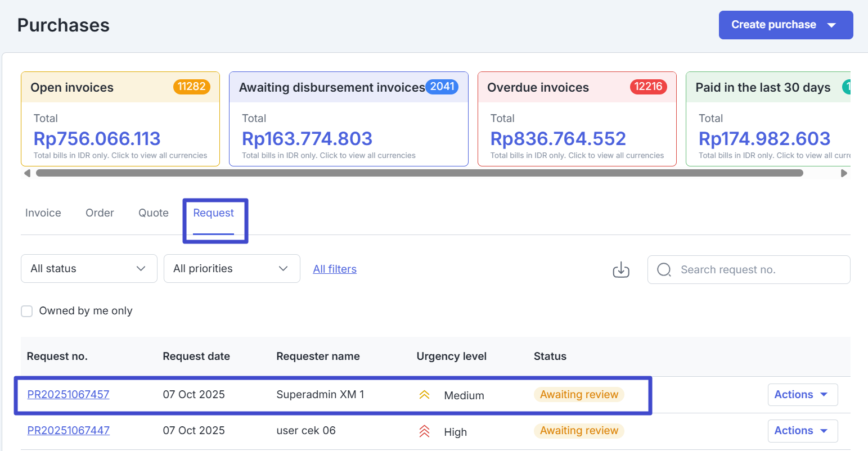Click the Open invoices count badge 11282
This screenshot has height=451, width=868.
tap(191, 87)
